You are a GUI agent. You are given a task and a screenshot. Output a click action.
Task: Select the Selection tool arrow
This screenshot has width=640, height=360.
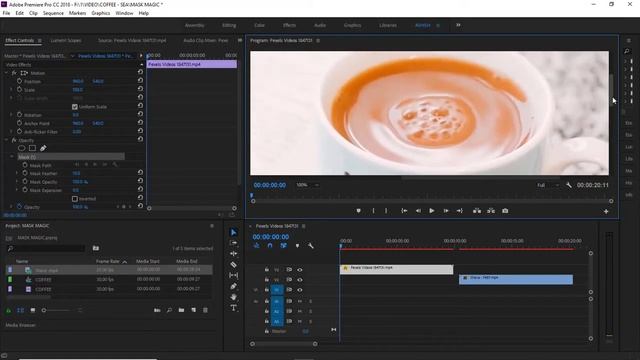tap(233, 232)
